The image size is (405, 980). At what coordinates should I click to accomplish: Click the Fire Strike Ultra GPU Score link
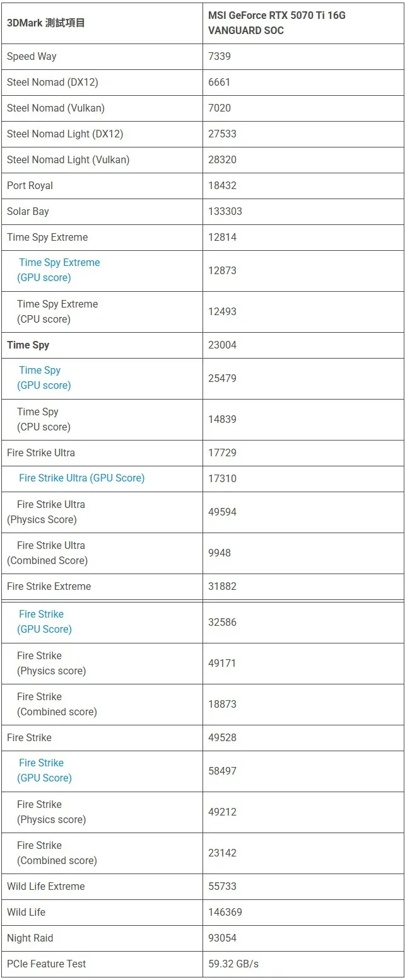[81, 478]
